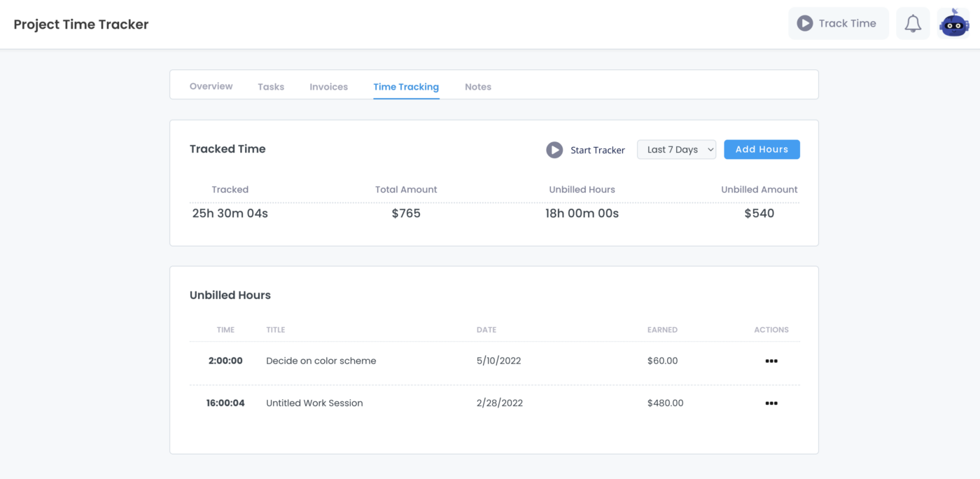The width and height of the screenshot is (980, 479).
Task: Click the play icon inside Track Time button
Action: pyautogui.click(x=806, y=22)
